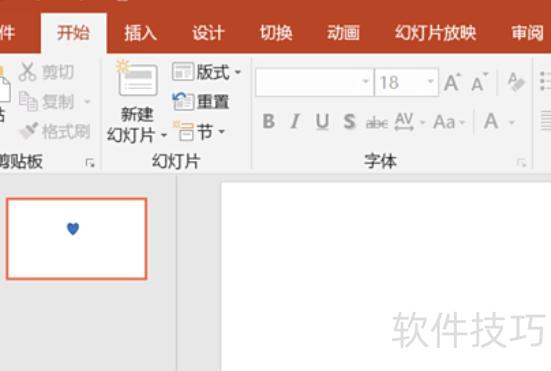Toggle underline formatting U
This screenshot has height=371, width=551.
322,122
